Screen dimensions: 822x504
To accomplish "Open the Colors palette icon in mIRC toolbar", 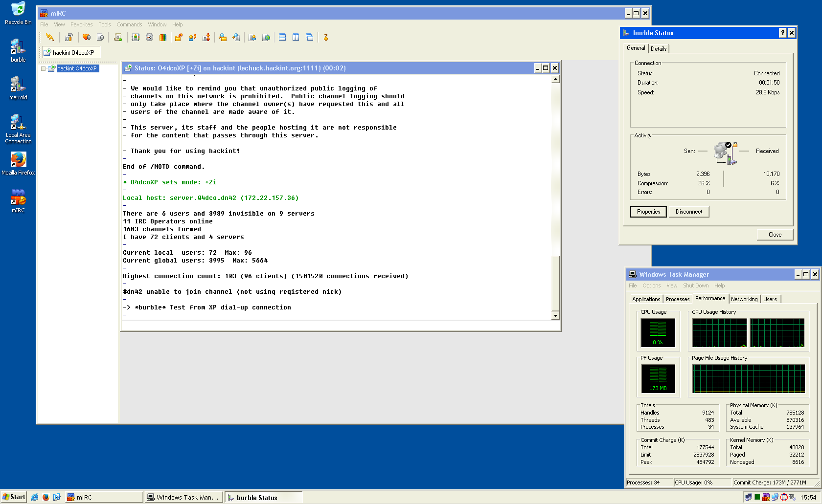I will (x=163, y=37).
